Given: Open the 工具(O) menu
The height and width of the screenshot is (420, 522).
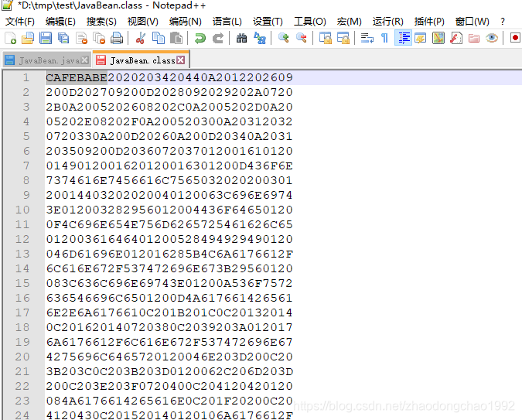Looking at the screenshot, I should click(309, 22).
